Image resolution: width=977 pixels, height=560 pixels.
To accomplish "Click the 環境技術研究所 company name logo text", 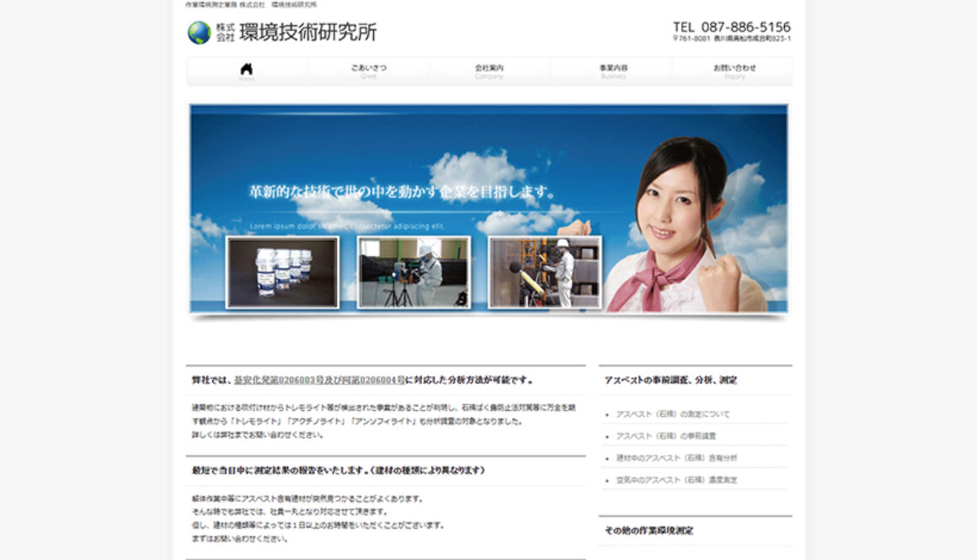I will [307, 32].
